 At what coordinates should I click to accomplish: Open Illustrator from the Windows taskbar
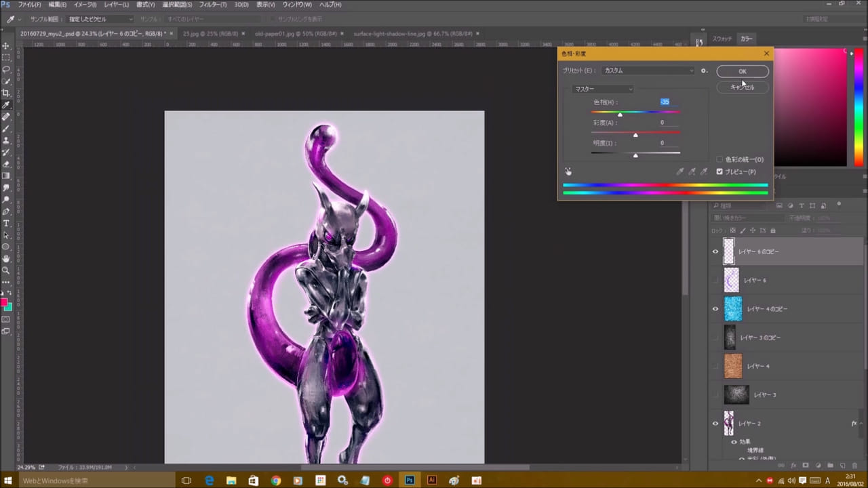pos(432,481)
